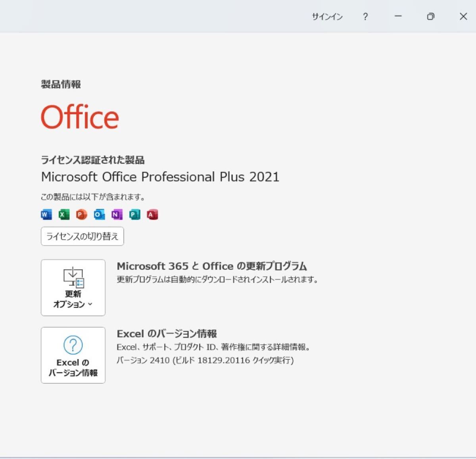Click the green Excel app icon
Screen dimensions: 476x459
click(64, 215)
